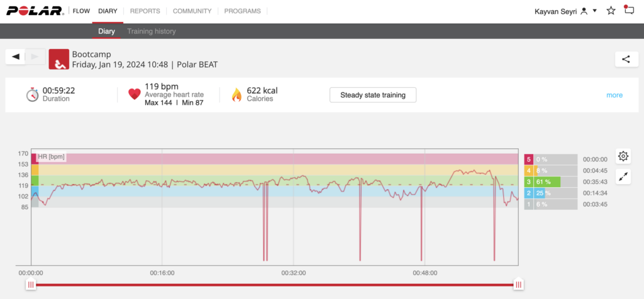Go to previous training session arrow
Viewport: 644px width, 299px height.
coord(16,57)
